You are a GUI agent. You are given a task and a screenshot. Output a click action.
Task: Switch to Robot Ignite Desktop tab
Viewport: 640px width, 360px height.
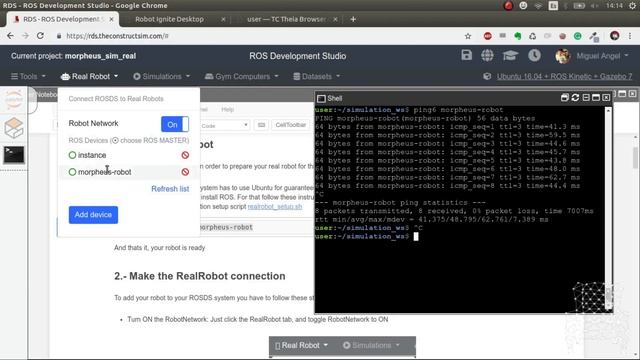(x=169, y=19)
